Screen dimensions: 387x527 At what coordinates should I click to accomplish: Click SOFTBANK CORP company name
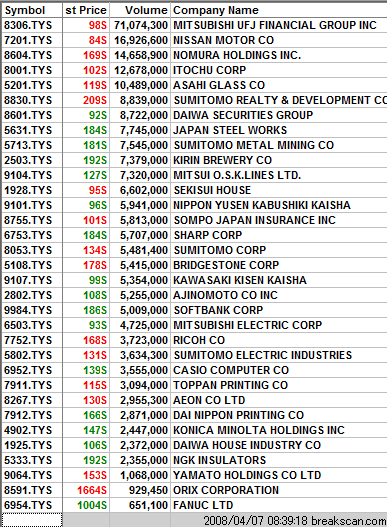(219, 310)
